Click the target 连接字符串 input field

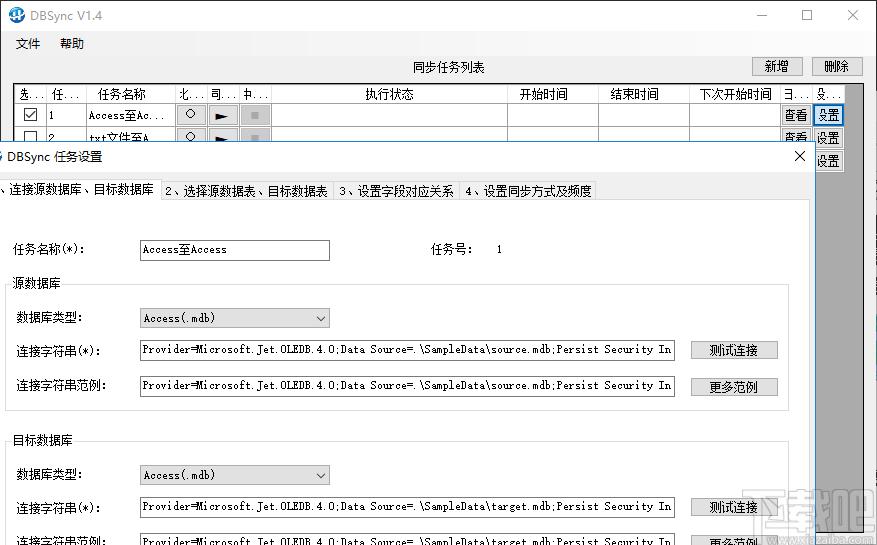(x=407, y=507)
